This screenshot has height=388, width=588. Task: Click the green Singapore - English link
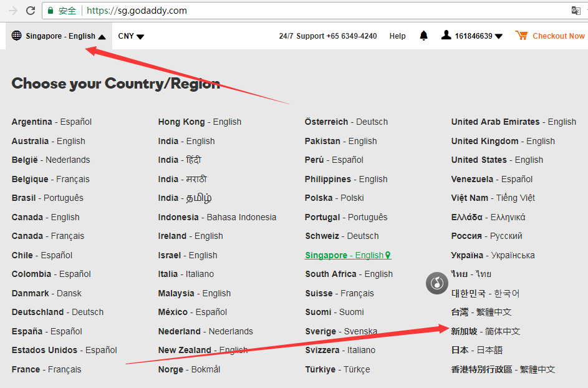[347, 255]
